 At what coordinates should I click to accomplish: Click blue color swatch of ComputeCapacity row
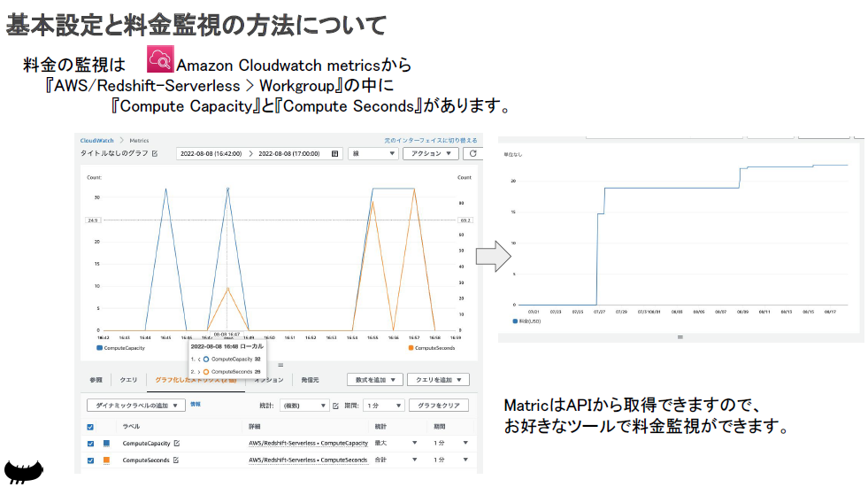click(106, 444)
